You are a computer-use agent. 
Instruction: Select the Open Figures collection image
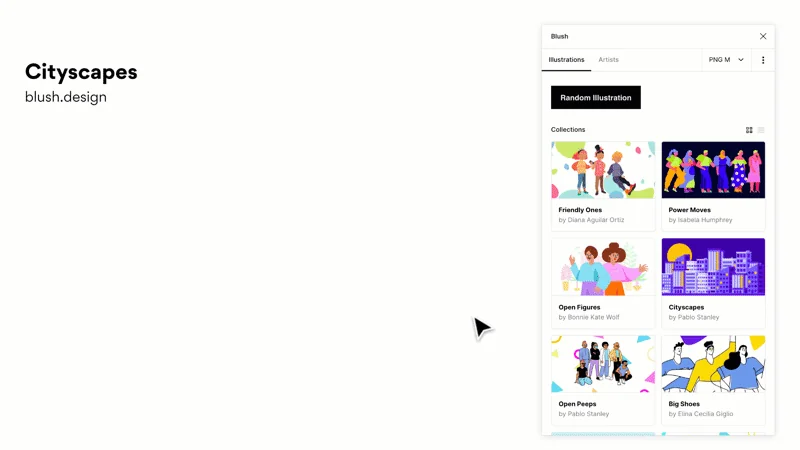(603, 267)
